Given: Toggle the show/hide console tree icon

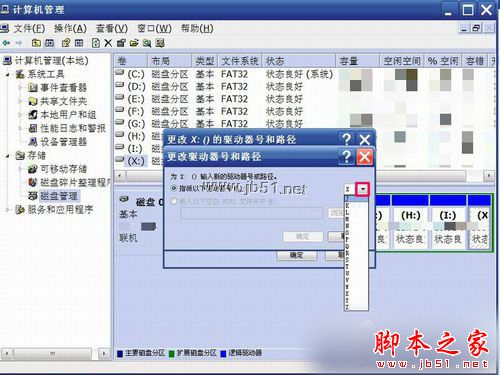Looking at the screenshot, I should point(49,43).
